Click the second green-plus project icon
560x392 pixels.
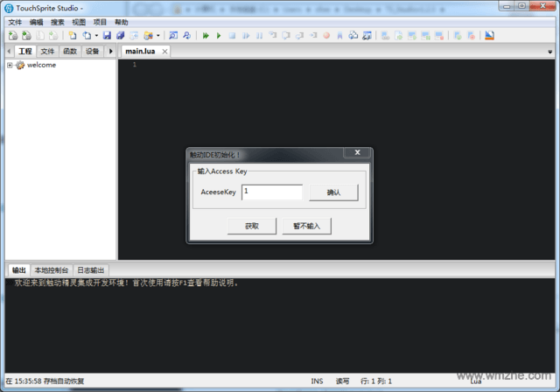26,35
